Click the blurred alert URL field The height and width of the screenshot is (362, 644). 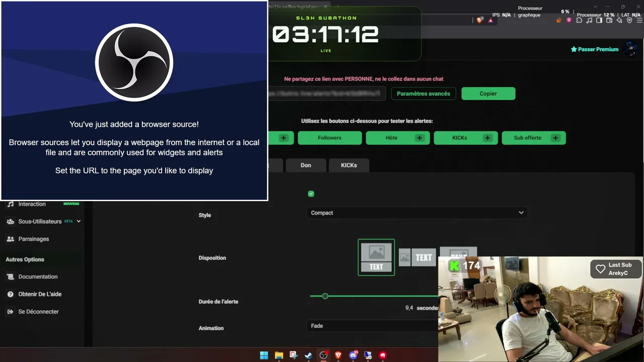click(x=327, y=94)
